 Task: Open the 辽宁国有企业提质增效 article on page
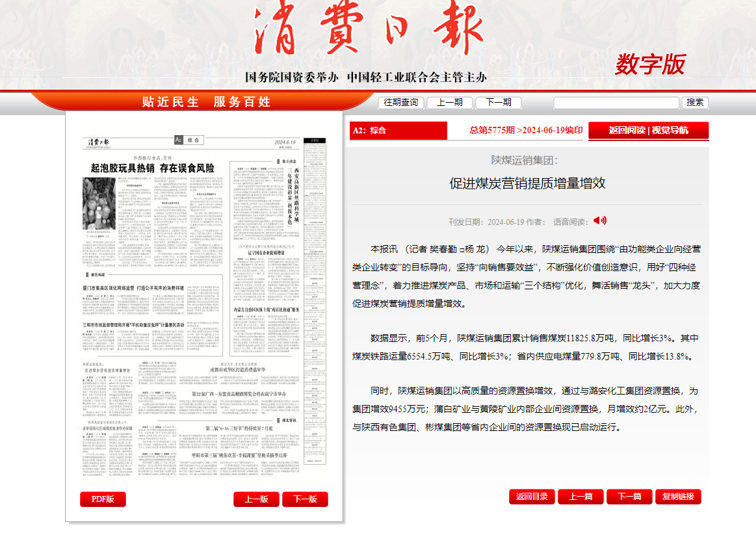[x=266, y=253]
